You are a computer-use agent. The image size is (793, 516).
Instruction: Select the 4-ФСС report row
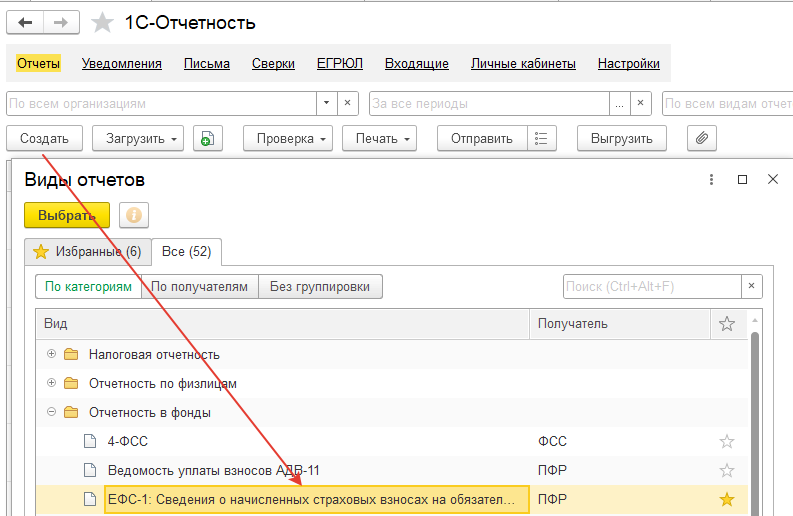[392, 442]
